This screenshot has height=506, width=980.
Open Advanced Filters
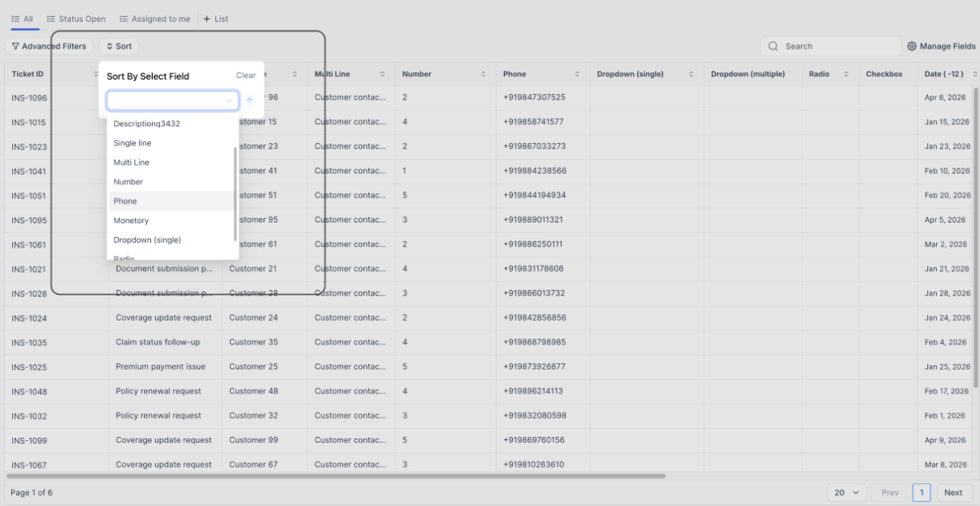coord(49,46)
